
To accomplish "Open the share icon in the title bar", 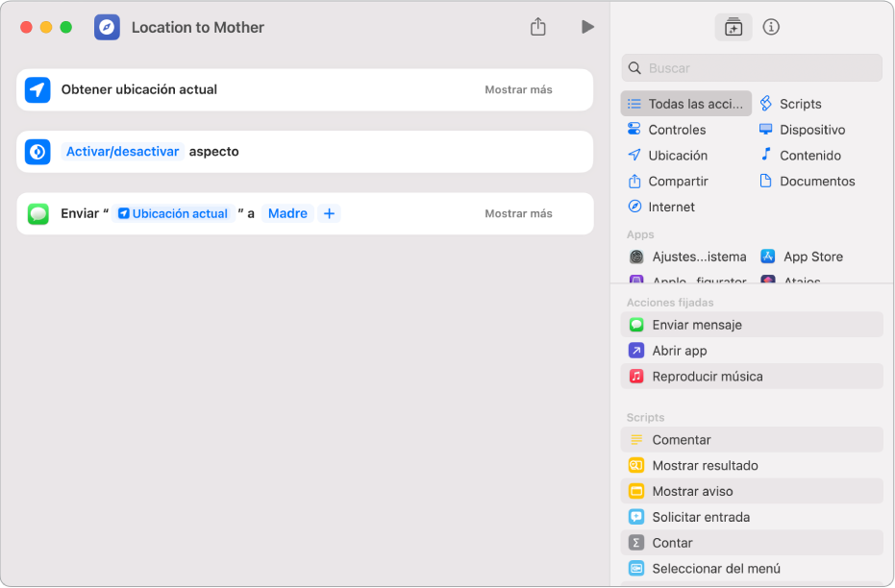I will pyautogui.click(x=537, y=27).
